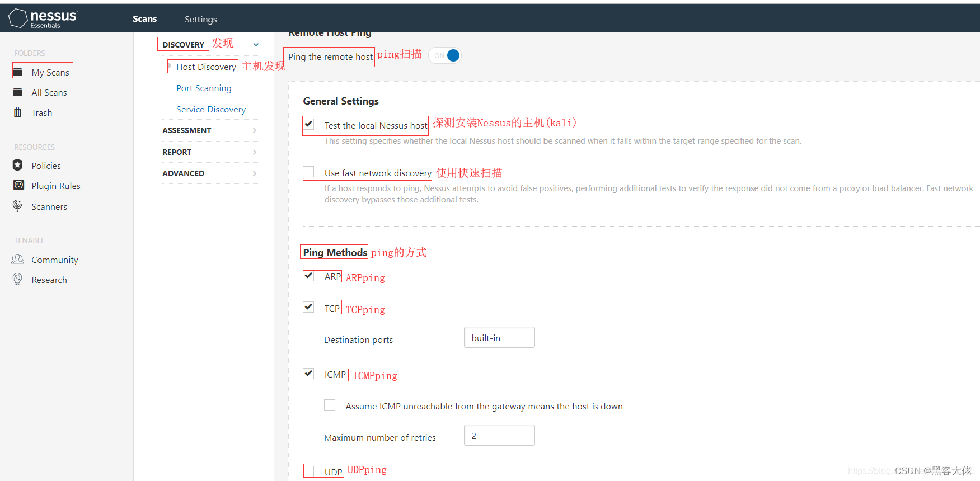Select Host Discovery in the menu

click(x=206, y=67)
